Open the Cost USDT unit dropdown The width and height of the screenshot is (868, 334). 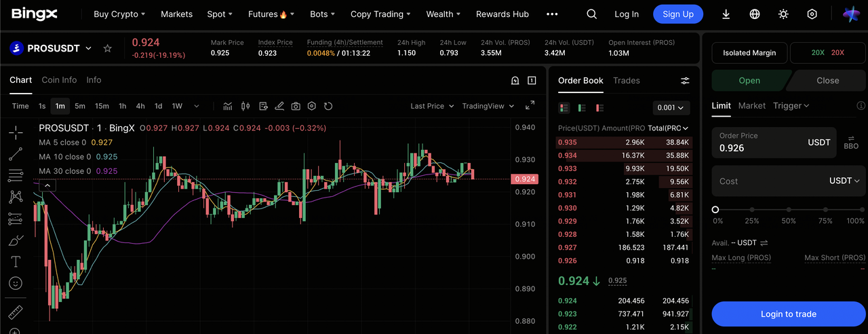coord(844,181)
